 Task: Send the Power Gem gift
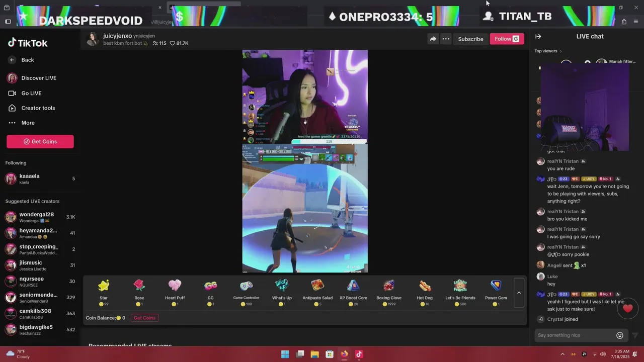(496, 292)
